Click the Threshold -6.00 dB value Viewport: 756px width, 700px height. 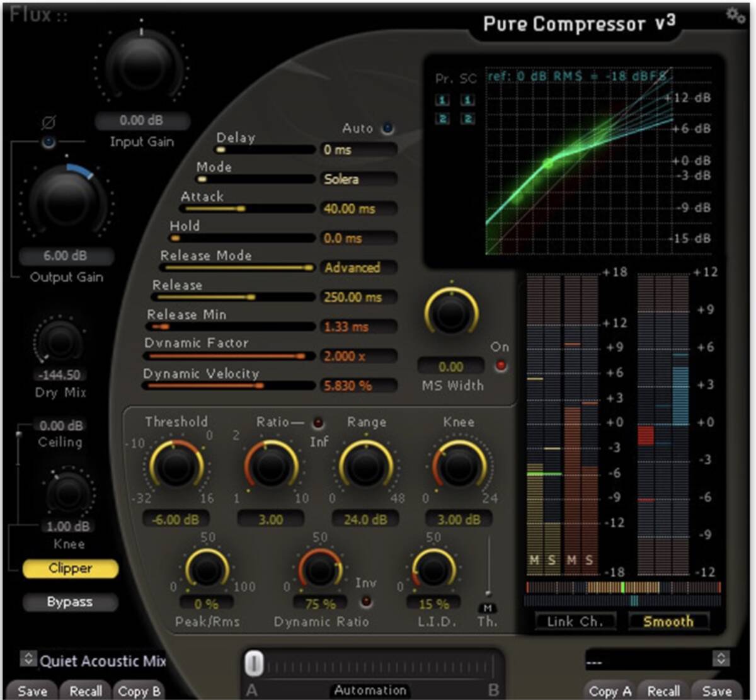tap(176, 520)
